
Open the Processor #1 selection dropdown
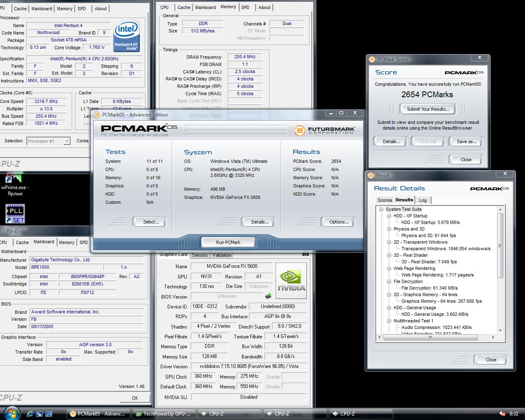[67, 141]
